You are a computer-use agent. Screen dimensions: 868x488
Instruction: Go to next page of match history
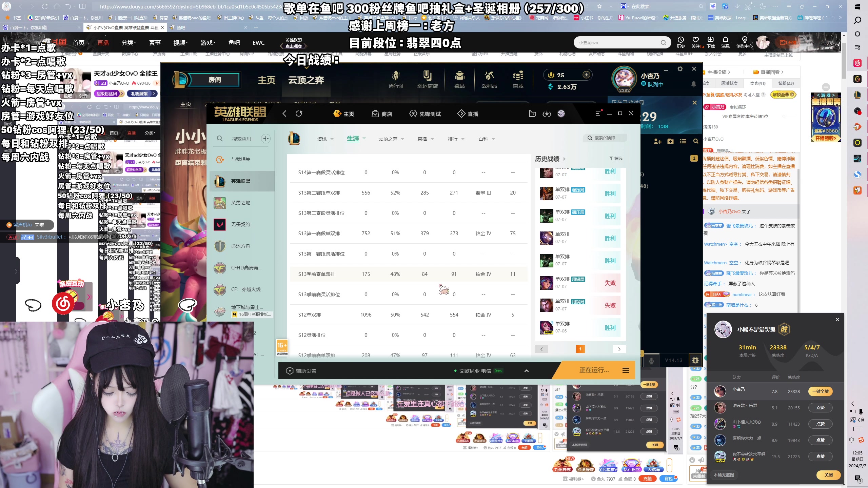(x=619, y=349)
